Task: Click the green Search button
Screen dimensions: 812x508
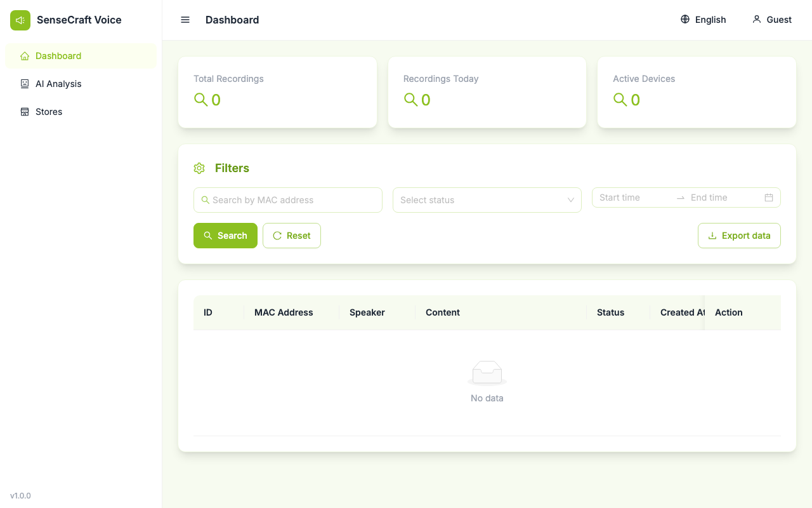Action: (225, 236)
